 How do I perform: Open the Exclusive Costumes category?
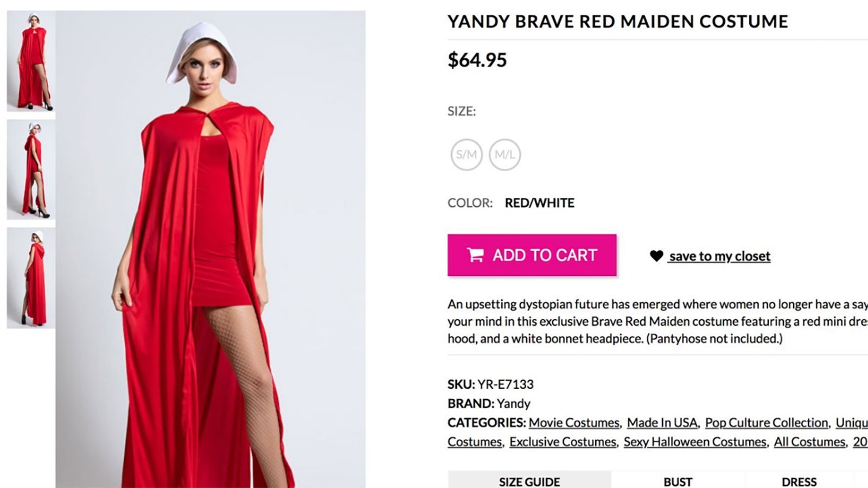click(563, 442)
